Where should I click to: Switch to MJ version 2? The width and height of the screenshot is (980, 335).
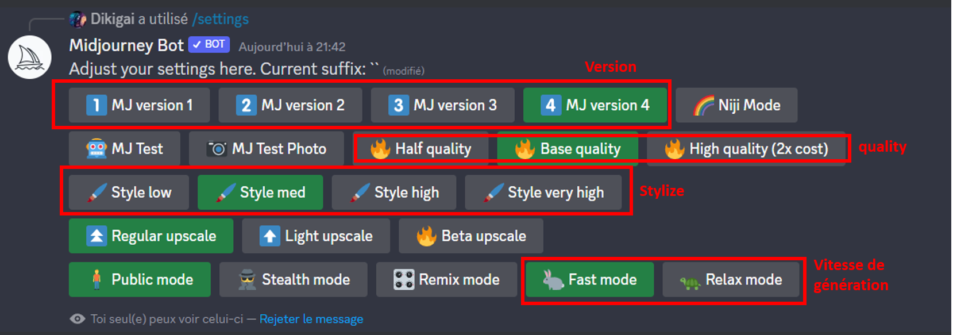[290, 105]
